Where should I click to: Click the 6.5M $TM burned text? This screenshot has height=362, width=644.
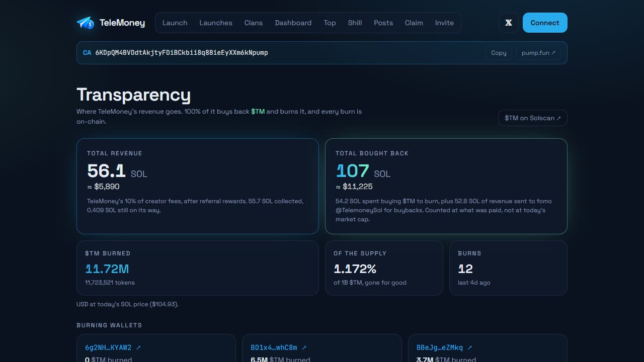280,359
